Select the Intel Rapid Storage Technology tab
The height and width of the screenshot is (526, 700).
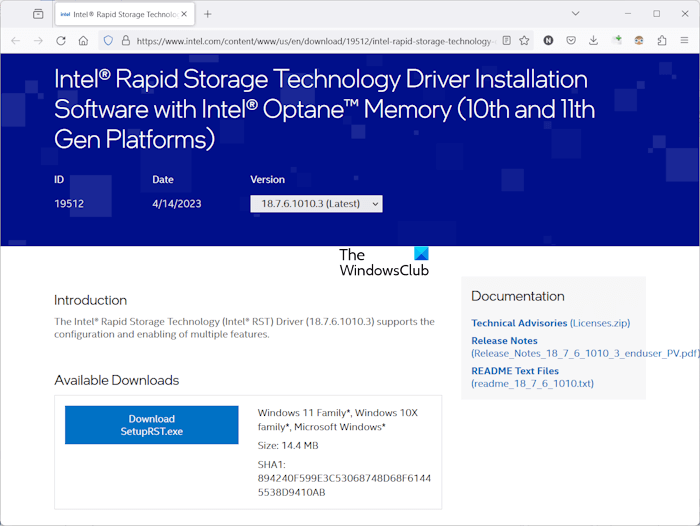pyautogui.click(x=125, y=14)
